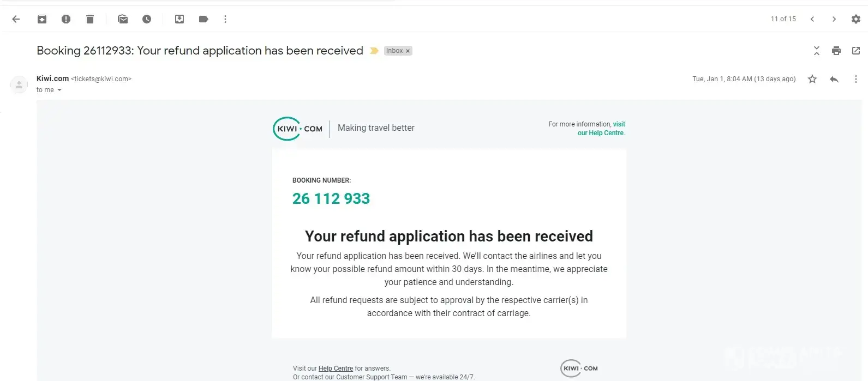Screen dimensions: 868x381
Task: Toggle the importance marker beside subject
Action: pyautogui.click(x=374, y=51)
